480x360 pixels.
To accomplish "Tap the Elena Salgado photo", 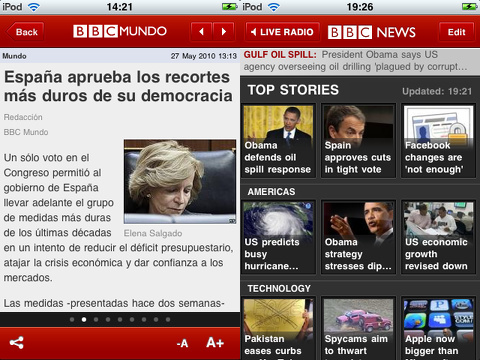I will point(180,182).
